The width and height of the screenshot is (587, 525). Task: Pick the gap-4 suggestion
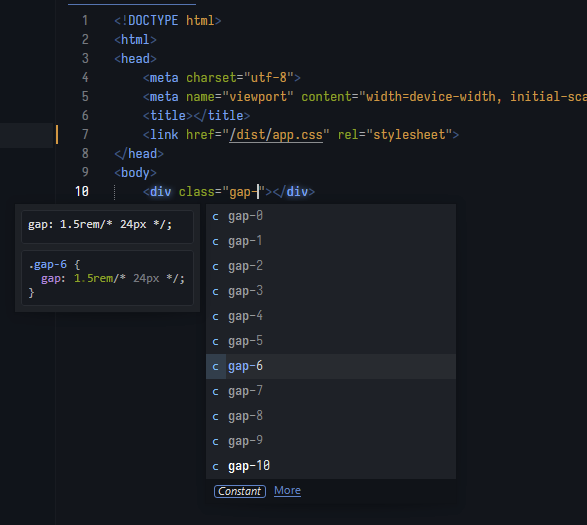[331, 316]
